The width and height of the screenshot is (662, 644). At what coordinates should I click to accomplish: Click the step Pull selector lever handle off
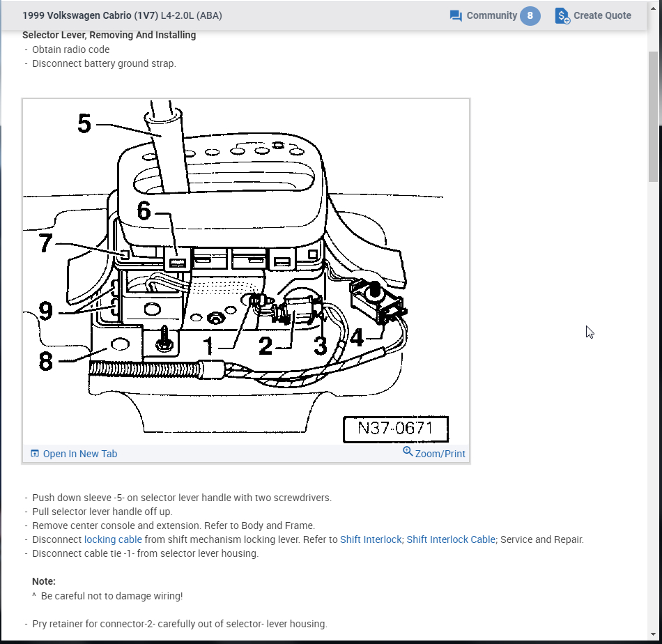click(102, 512)
